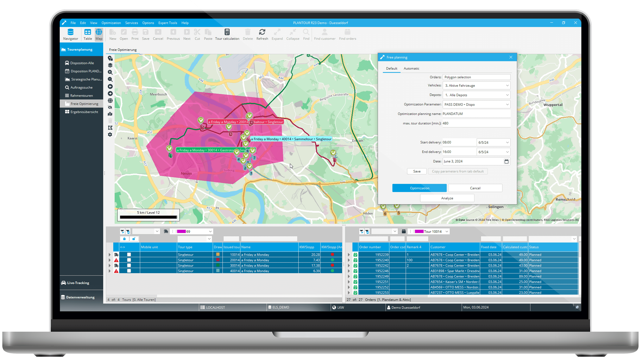Select the zoom-in magnifier on the map toolbar
The width and height of the screenshot is (643, 364).
(110, 72)
